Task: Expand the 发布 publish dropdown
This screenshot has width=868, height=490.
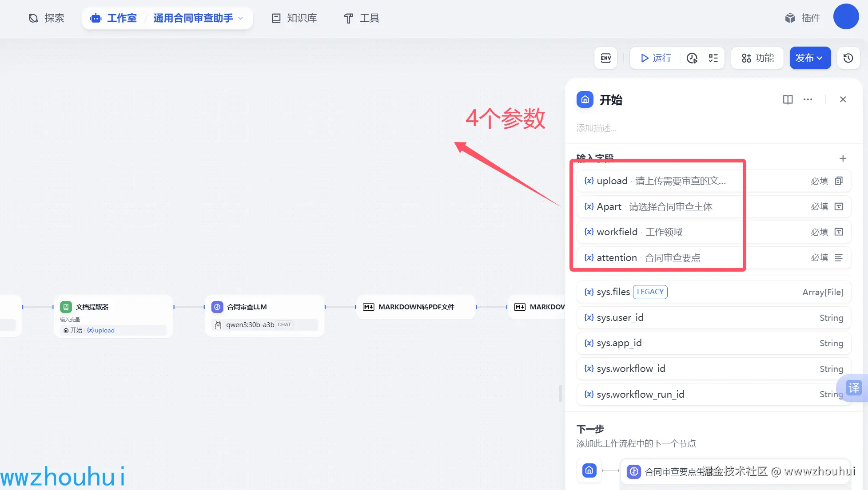Action: click(810, 58)
